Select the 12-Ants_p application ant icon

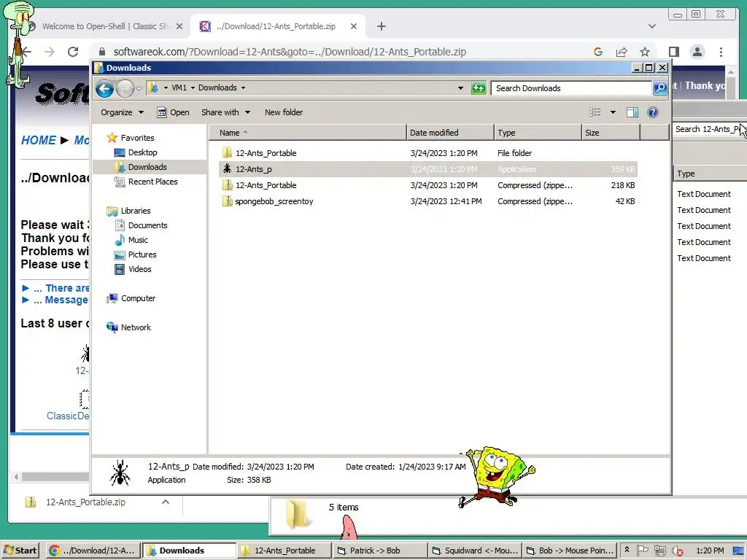click(x=228, y=169)
